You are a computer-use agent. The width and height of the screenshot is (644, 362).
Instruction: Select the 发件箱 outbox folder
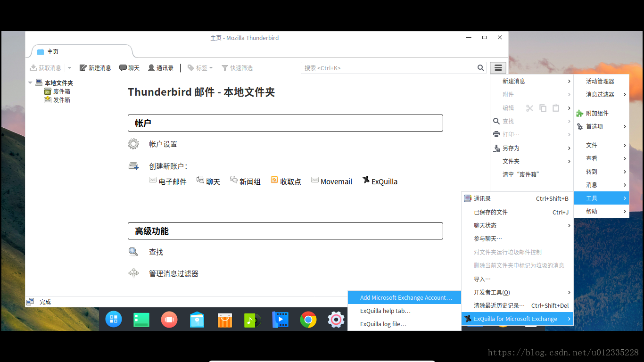pos(61,100)
